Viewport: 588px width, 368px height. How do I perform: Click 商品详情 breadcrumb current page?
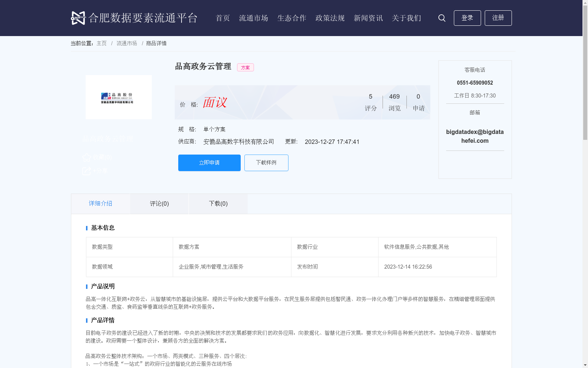[156, 43]
